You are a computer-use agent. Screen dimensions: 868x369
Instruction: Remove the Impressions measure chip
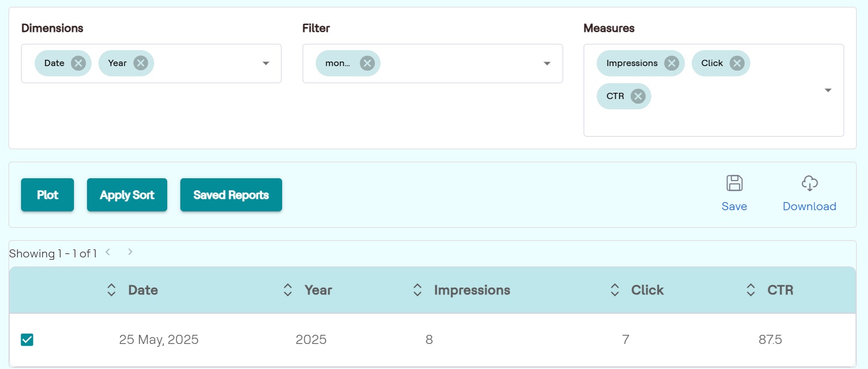point(671,63)
